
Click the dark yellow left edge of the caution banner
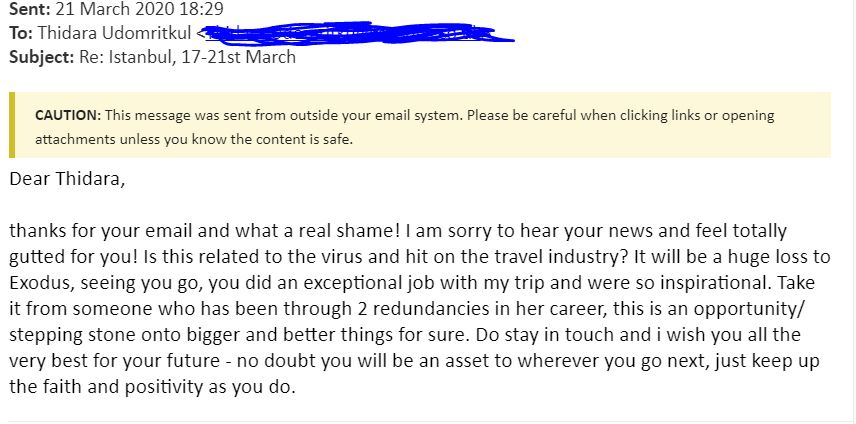click(13, 125)
